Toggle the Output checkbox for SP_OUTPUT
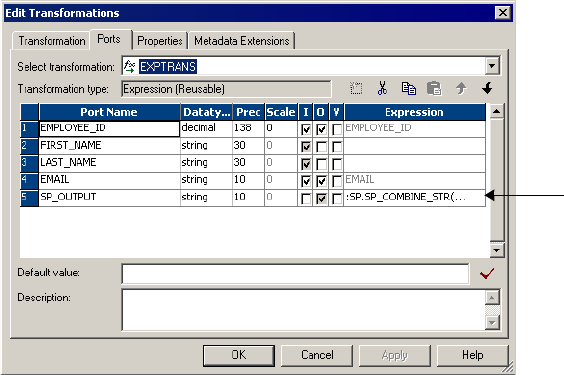 click(x=321, y=198)
